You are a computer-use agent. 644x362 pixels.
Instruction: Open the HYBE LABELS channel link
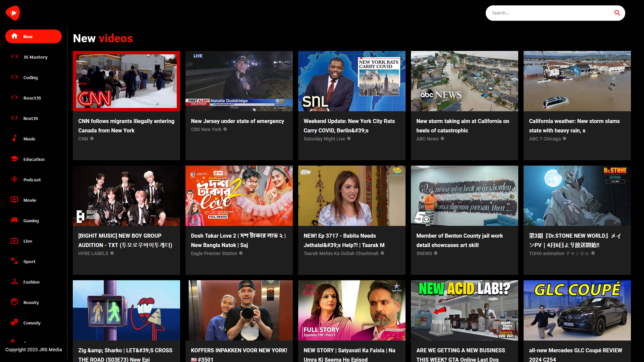[93, 253]
